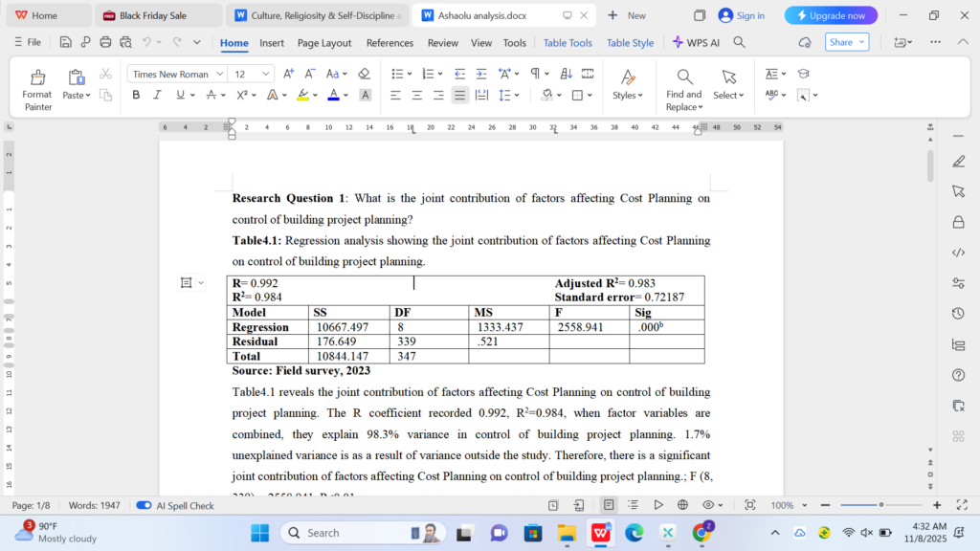Click the Format Painter tool
This screenshot has height=551, width=980.
[x=37, y=89]
